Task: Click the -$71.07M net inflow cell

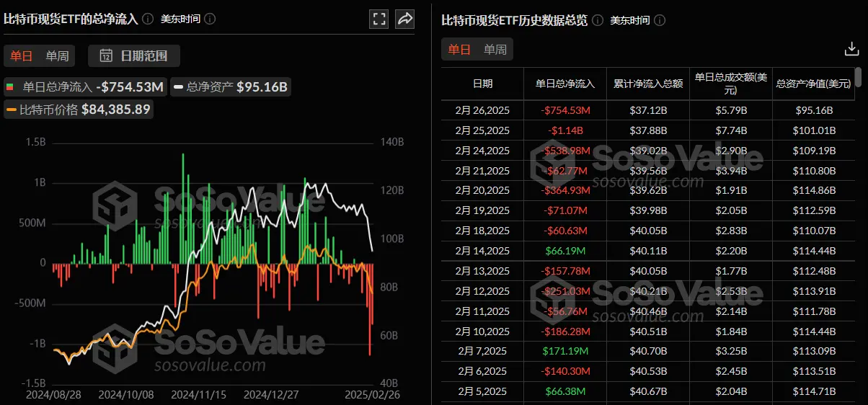Action: pos(565,211)
